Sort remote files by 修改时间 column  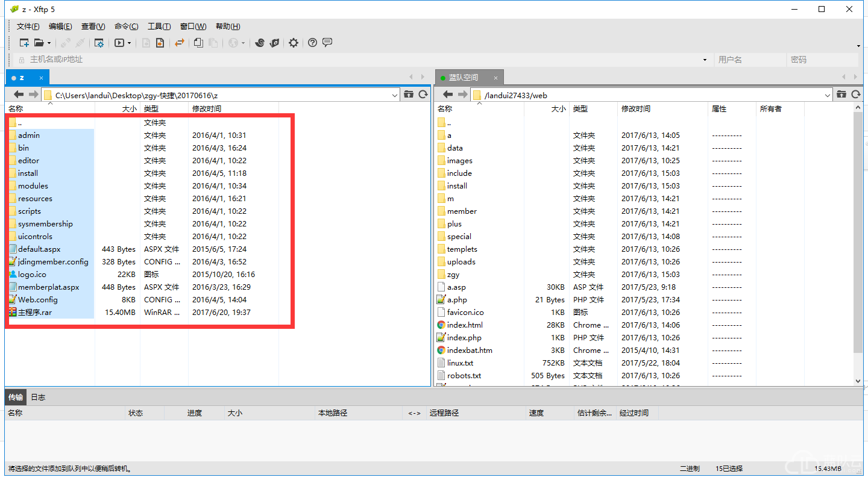[x=636, y=109]
